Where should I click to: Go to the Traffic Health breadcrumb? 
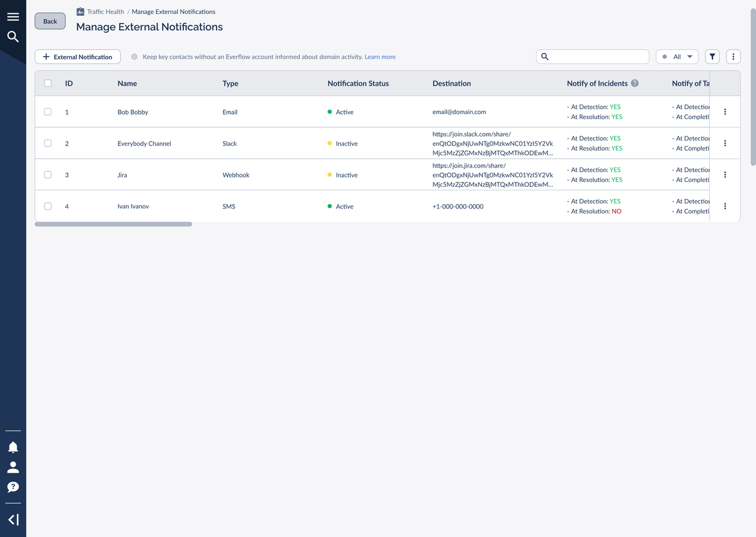pyautogui.click(x=105, y=11)
